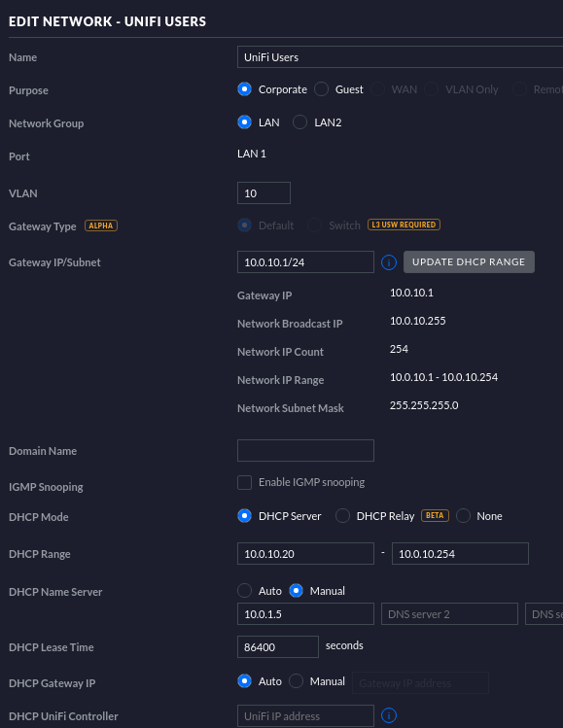Viewport: 563px width, 728px height.
Task: Click the L3 USW REQUIRED badge
Action: (x=404, y=225)
